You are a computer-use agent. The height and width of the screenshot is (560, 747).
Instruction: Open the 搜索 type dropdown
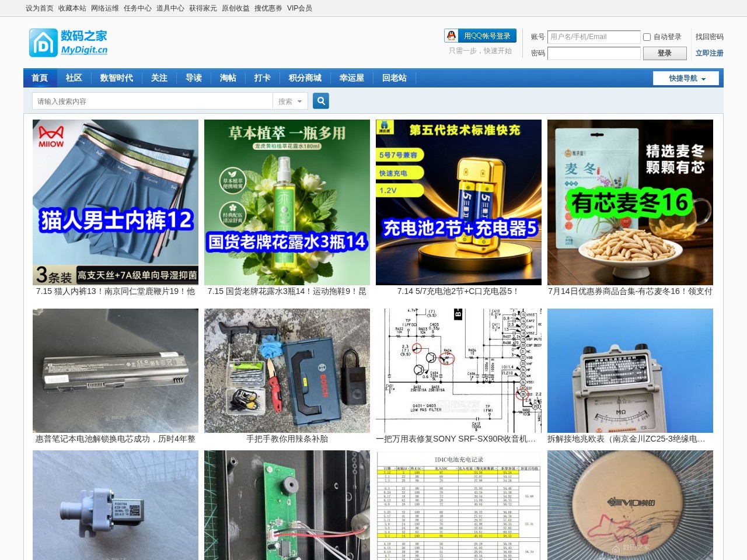pyautogui.click(x=290, y=101)
